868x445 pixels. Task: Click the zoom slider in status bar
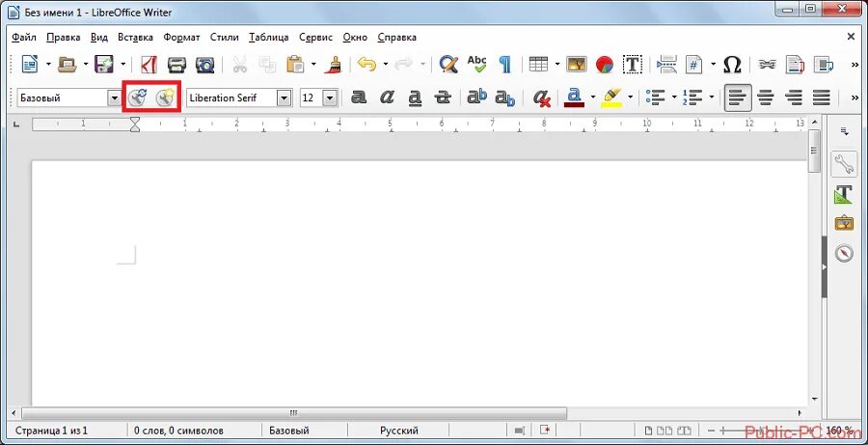click(763, 430)
